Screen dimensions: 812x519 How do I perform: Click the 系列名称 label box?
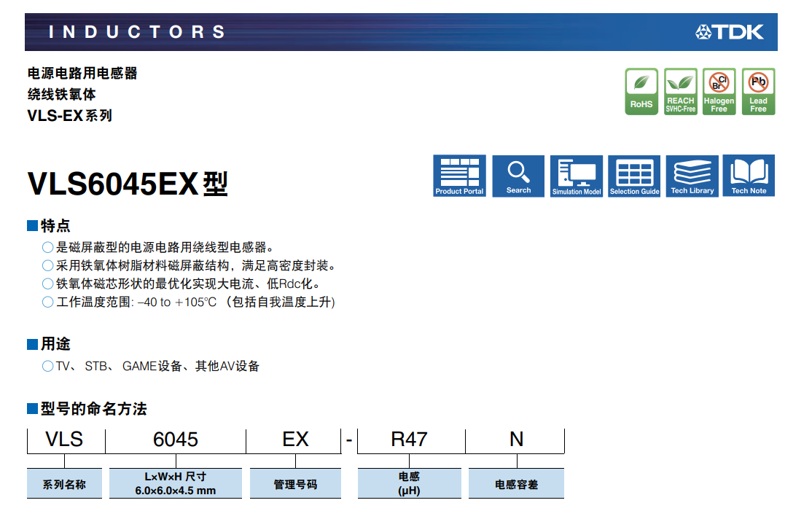[64, 484]
